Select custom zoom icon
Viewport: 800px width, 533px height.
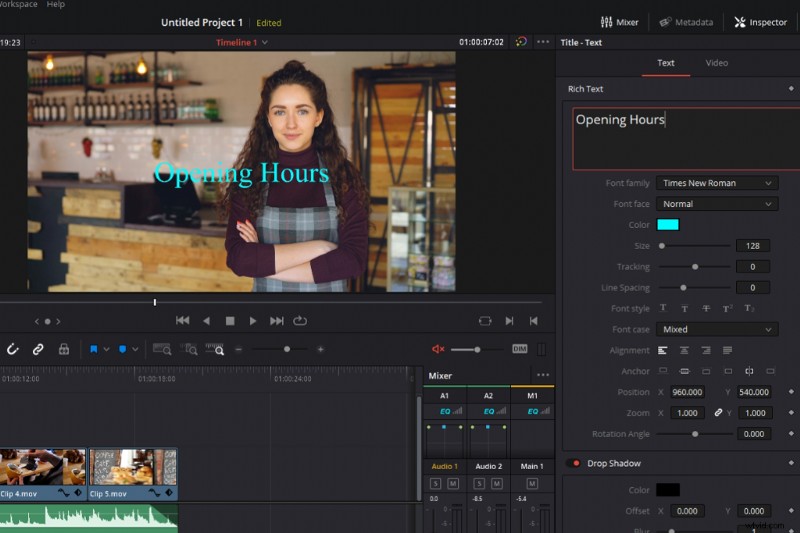(x=215, y=349)
